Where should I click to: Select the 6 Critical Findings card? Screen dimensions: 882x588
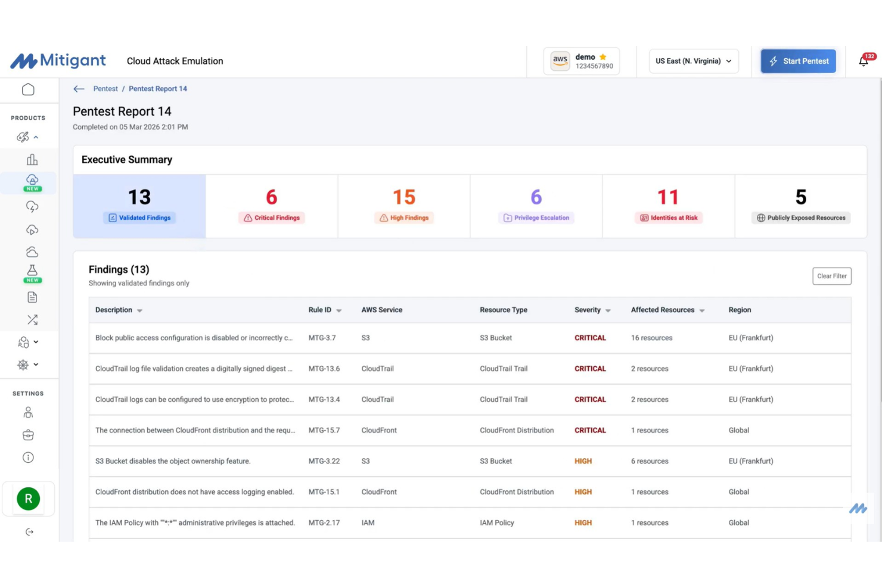tap(272, 206)
